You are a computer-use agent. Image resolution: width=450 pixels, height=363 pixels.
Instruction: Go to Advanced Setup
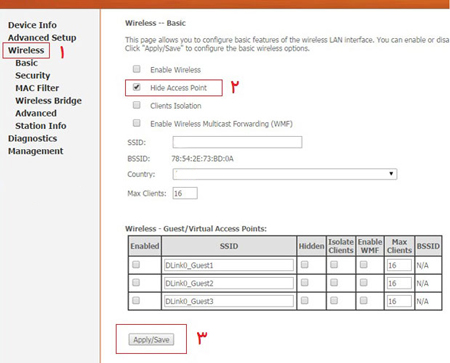tap(42, 38)
